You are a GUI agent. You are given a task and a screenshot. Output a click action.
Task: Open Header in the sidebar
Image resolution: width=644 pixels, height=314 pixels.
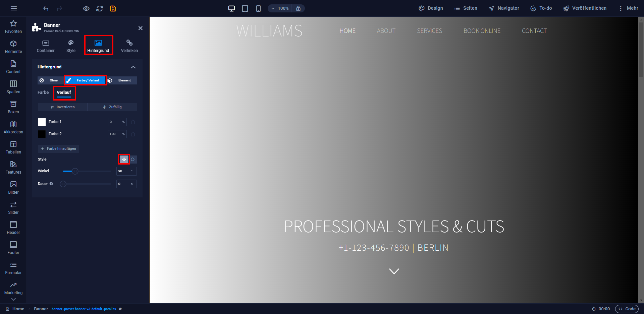coord(13,228)
